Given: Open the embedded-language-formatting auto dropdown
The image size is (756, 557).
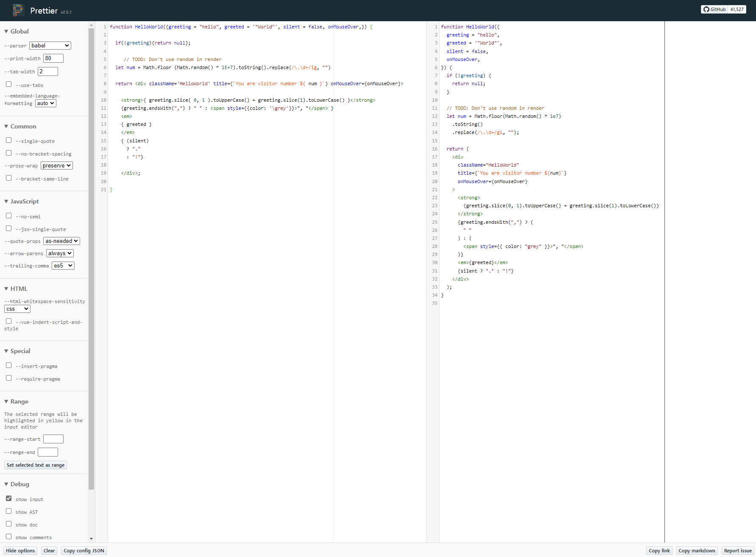Looking at the screenshot, I should (46, 103).
